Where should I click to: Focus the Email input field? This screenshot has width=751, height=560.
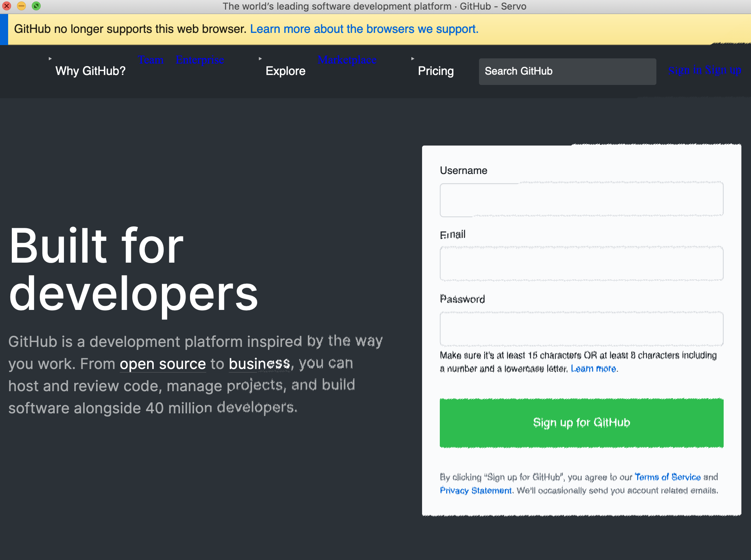click(581, 264)
